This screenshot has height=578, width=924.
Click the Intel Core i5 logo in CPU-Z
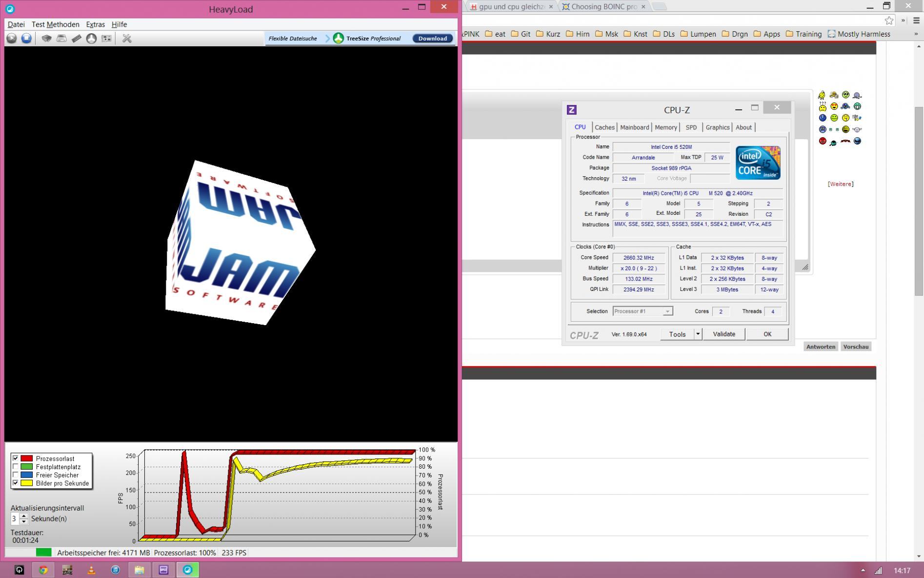point(758,163)
